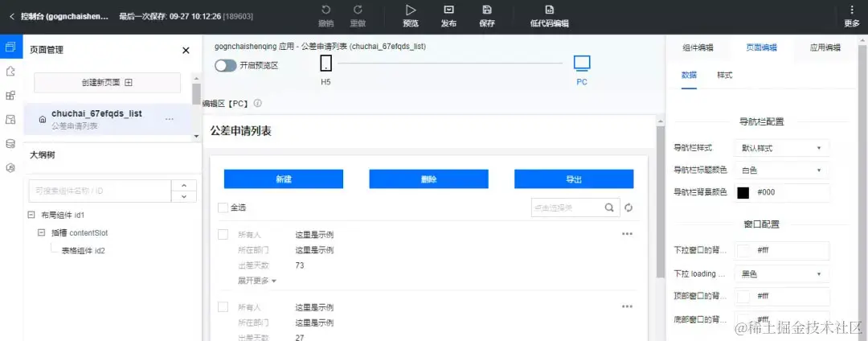Click the 公差申请列表 page title

click(x=241, y=131)
